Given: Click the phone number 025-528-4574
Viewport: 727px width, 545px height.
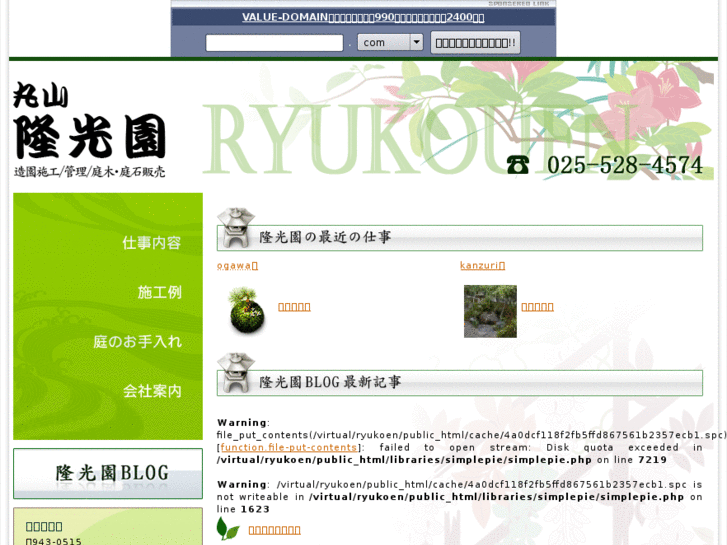Looking at the screenshot, I should point(625,165).
